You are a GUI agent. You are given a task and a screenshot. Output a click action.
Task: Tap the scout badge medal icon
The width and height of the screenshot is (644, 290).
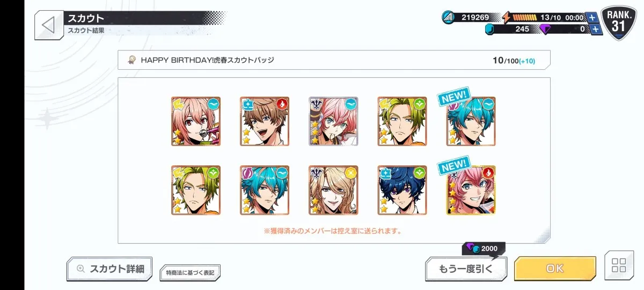click(x=131, y=60)
